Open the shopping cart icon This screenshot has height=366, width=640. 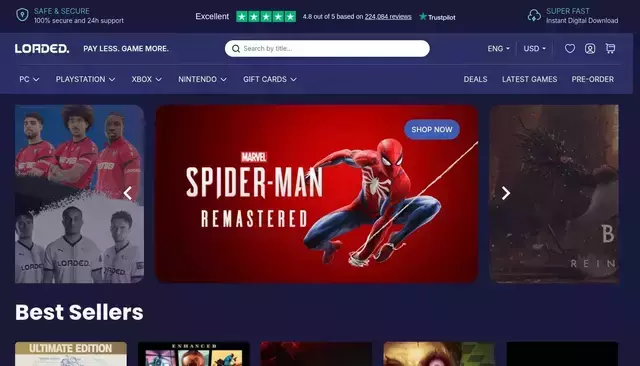pyautogui.click(x=610, y=49)
